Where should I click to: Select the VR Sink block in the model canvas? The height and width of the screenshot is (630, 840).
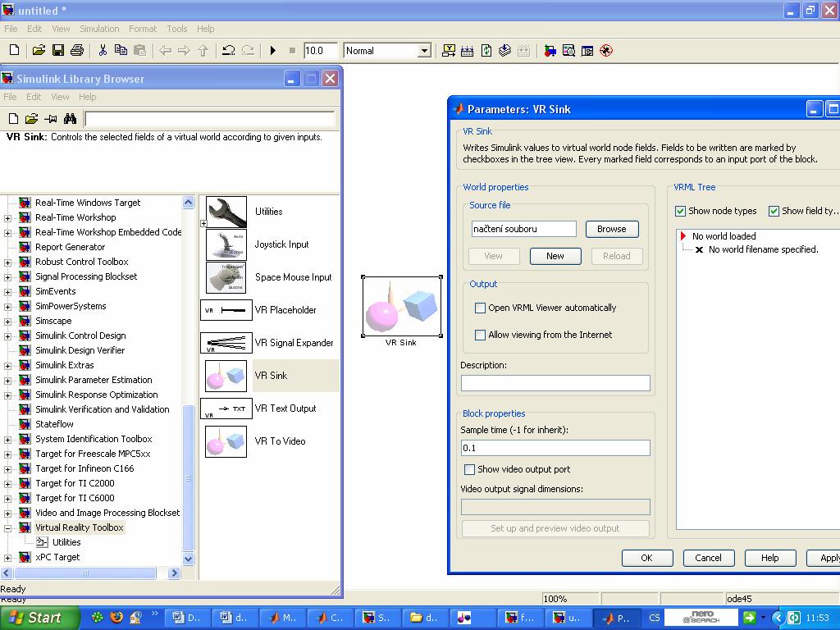click(402, 307)
